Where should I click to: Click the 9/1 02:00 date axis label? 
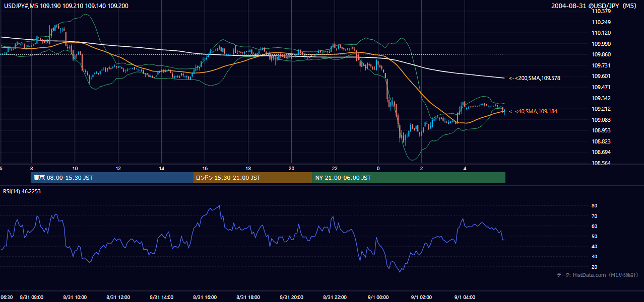pyautogui.click(x=421, y=297)
